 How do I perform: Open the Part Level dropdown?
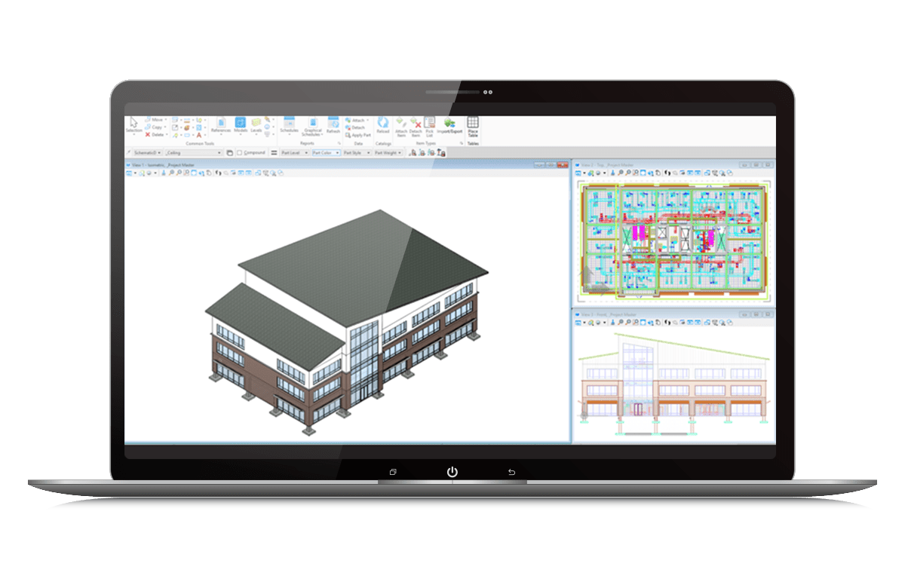[x=295, y=152]
